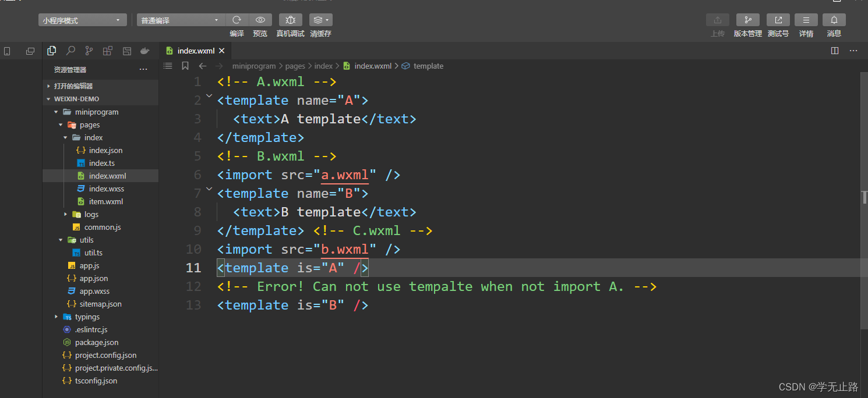Collapse the index folder
This screenshot has width=868, height=398.
tap(100, 137)
